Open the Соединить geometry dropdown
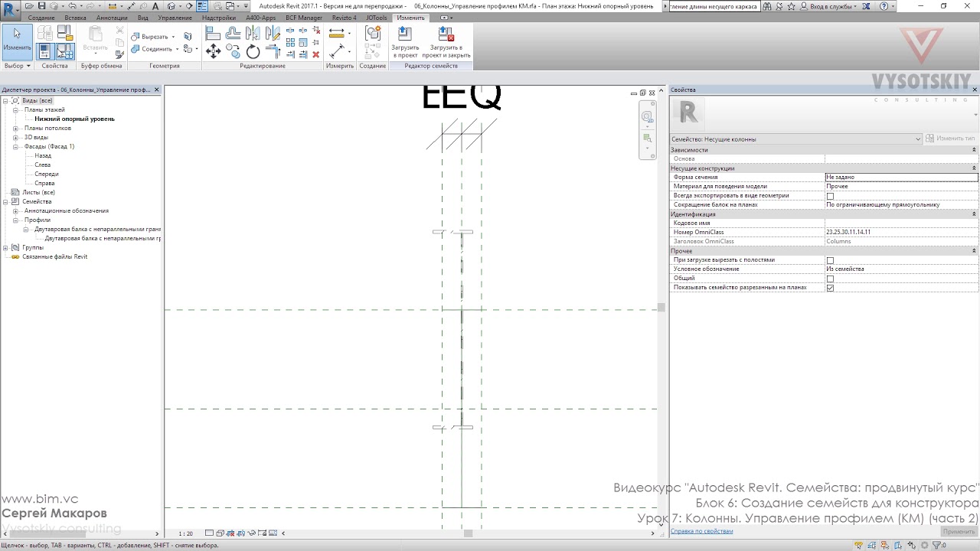 point(177,49)
